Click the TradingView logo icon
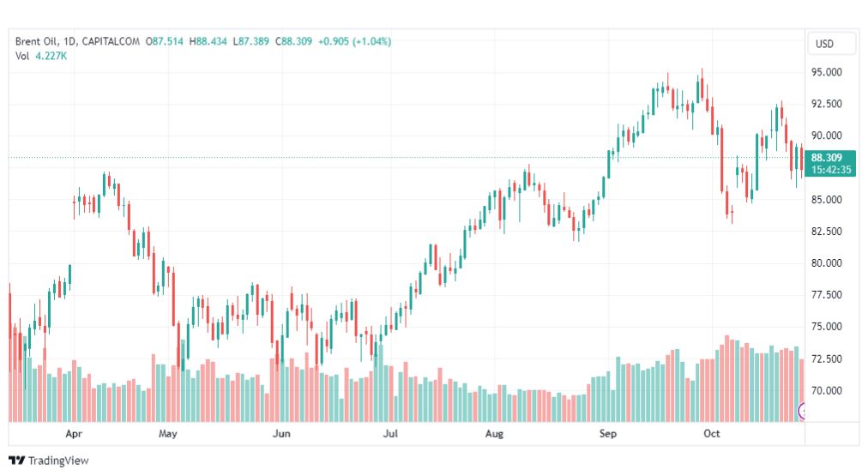868x476 pixels. 16,461
